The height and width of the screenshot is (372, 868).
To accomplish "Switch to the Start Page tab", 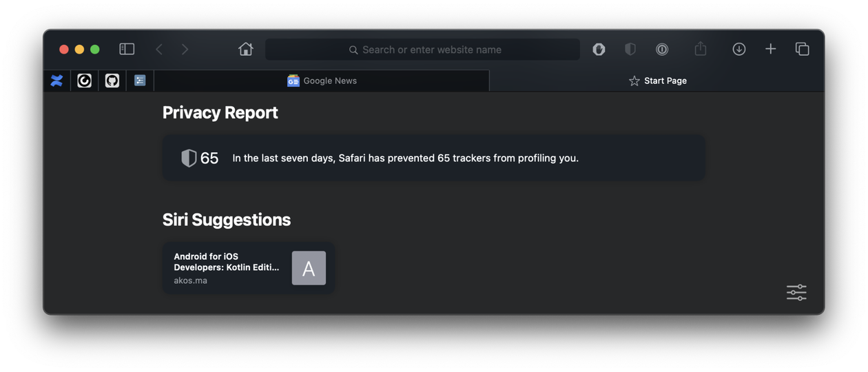I will 657,81.
